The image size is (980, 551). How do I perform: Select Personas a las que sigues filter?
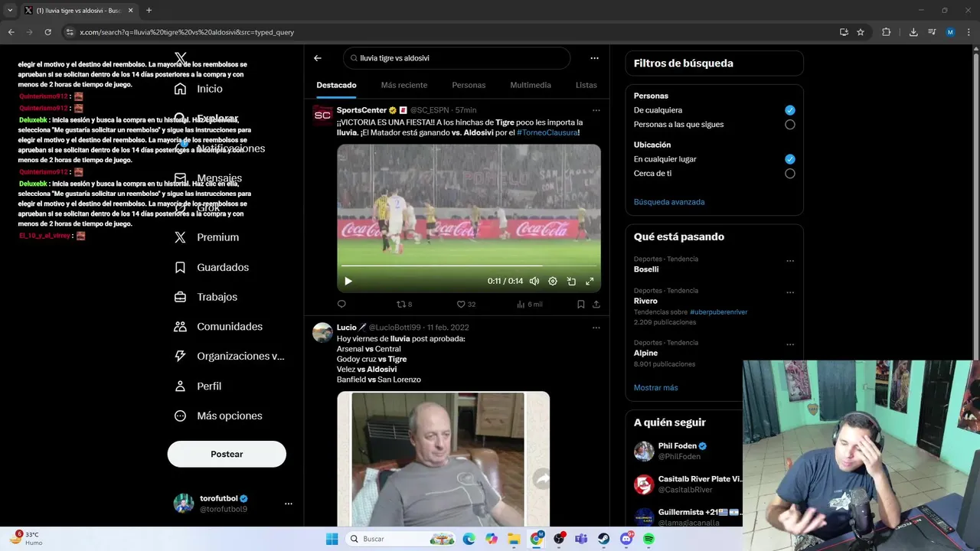[790, 124]
